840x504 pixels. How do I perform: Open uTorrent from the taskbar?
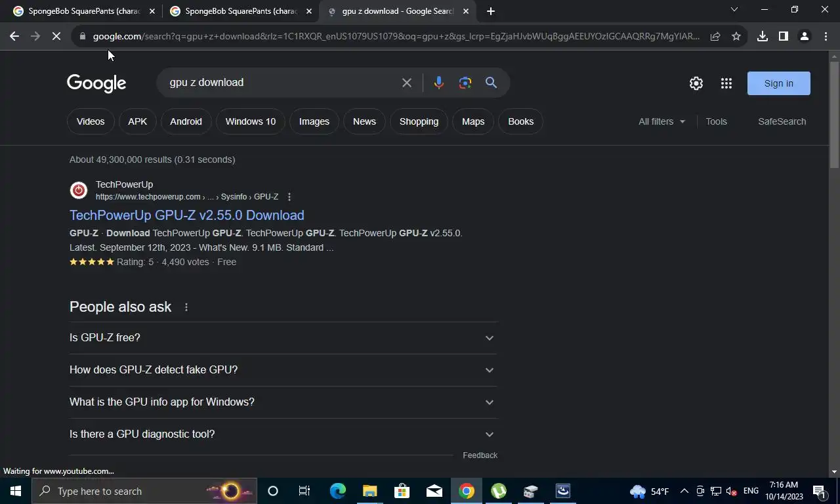[x=499, y=491]
